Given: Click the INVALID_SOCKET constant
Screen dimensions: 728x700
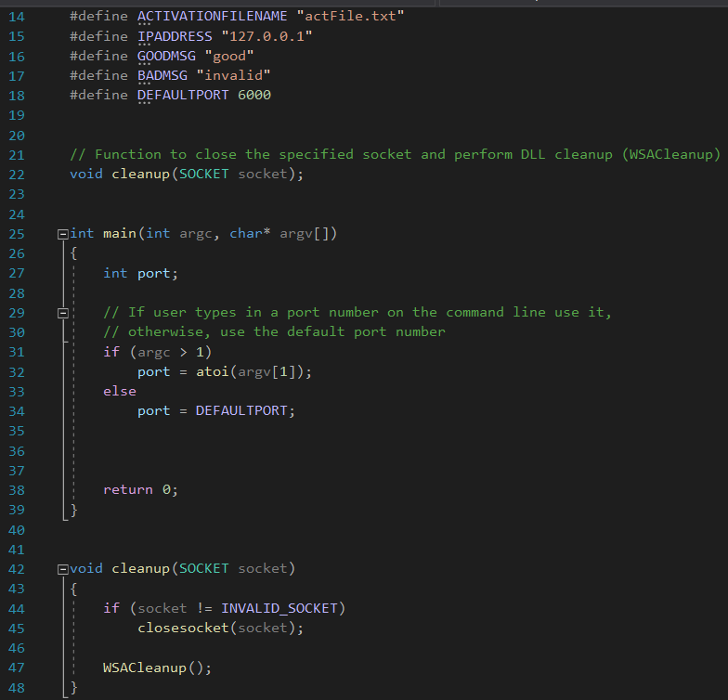Looking at the screenshot, I should (279, 609).
